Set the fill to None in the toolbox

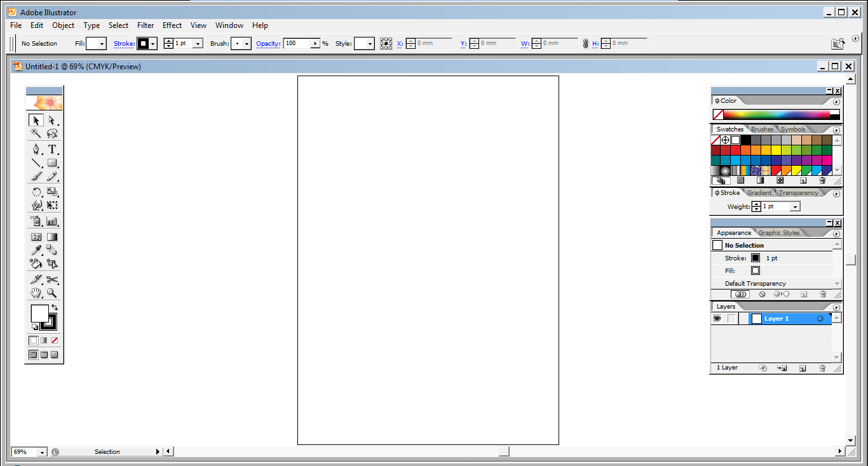(x=54, y=340)
